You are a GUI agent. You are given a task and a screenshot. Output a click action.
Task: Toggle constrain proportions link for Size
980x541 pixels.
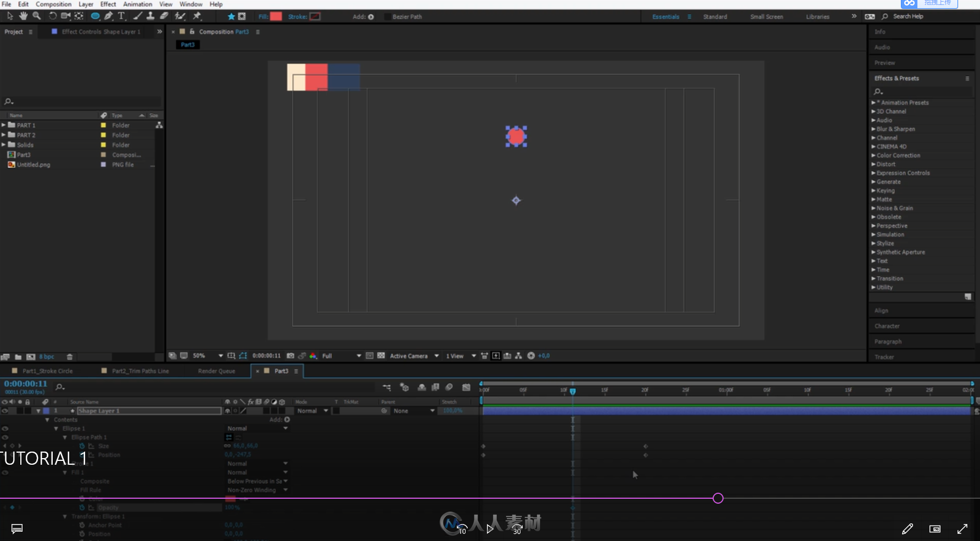point(228,446)
